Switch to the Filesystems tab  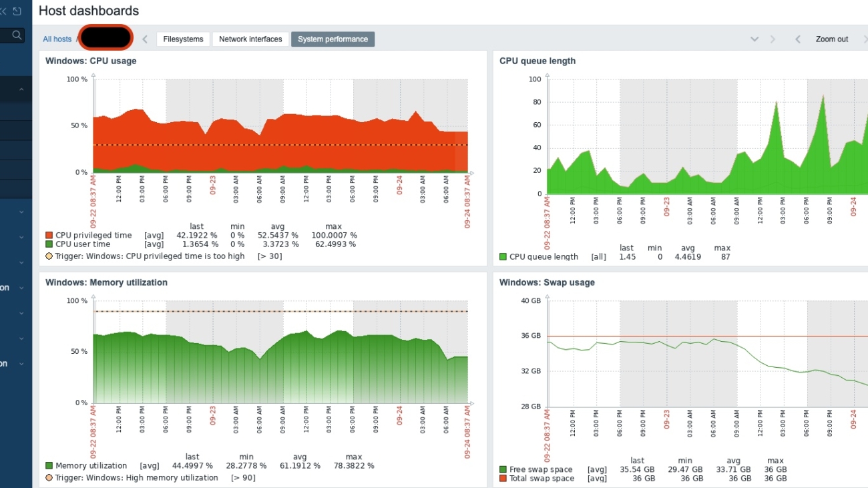tap(183, 39)
